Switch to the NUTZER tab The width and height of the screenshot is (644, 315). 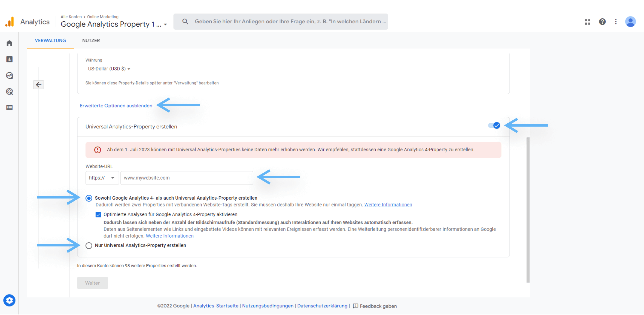pyautogui.click(x=91, y=41)
